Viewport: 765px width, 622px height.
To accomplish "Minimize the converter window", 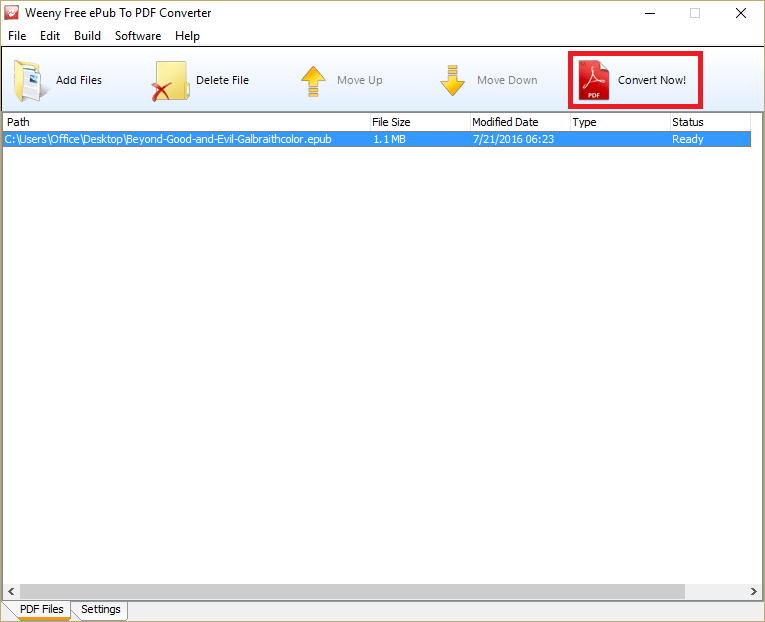I will [x=650, y=13].
